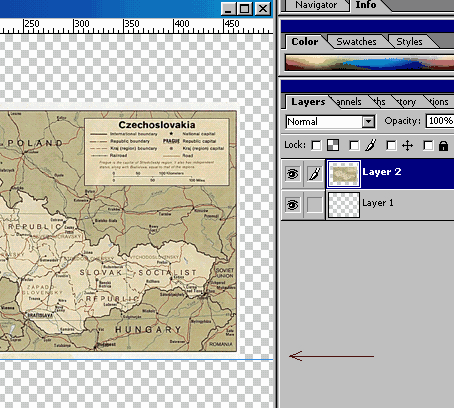Select the Layer 2 name
This screenshot has height=408, width=454.
[x=382, y=172]
